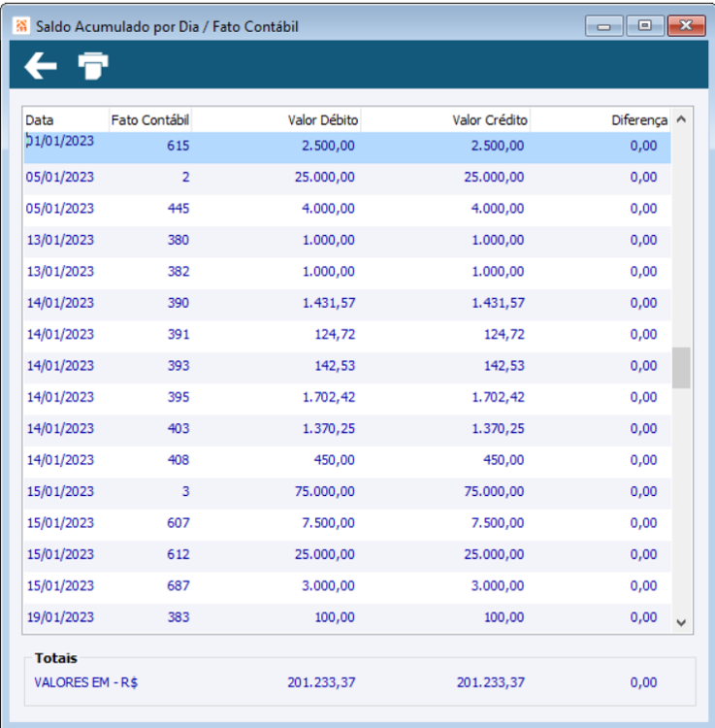Viewport: 715px width, 728px height.
Task: Click credit value 4.000,00
Action: 498,209
